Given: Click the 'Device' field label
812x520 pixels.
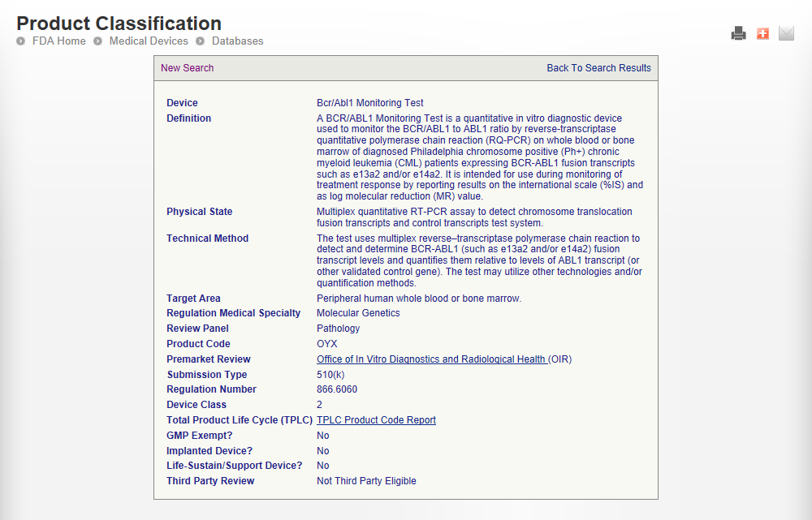Looking at the screenshot, I should pos(182,103).
